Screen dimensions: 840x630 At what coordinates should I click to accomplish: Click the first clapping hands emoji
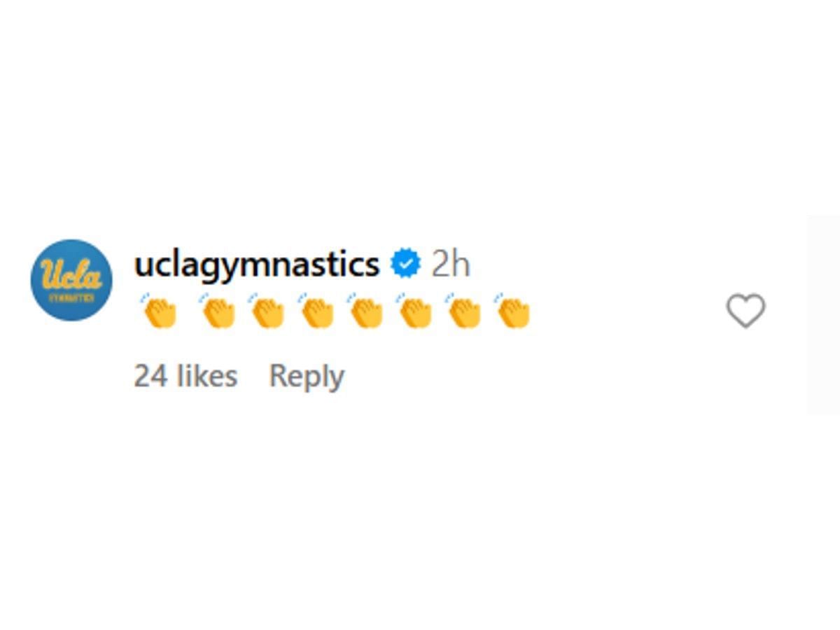coord(158,311)
